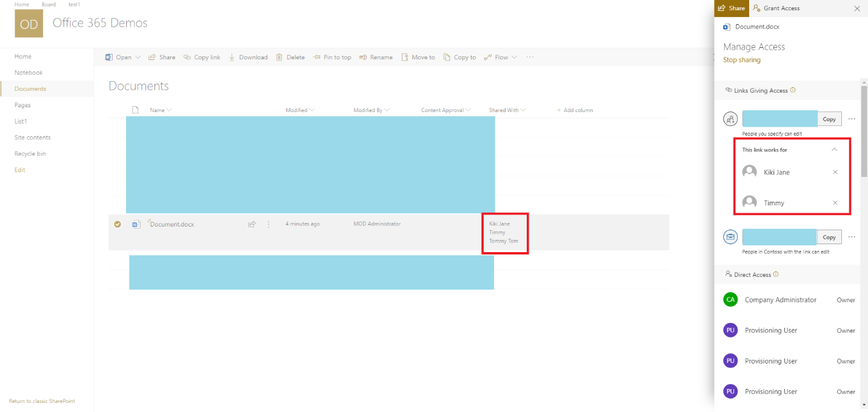
Task: Select the Share tab in the panel
Action: pos(732,8)
